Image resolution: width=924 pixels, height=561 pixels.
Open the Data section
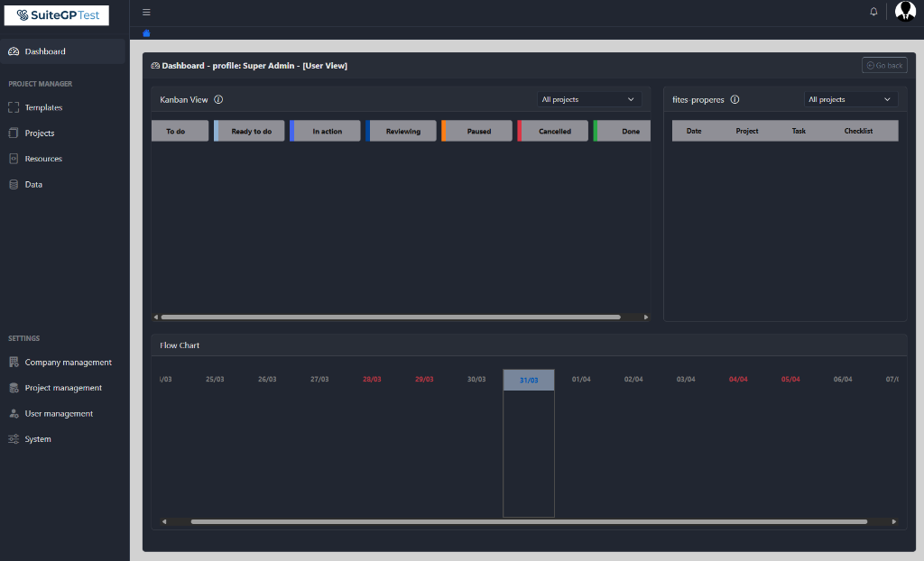[x=32, y=184]
